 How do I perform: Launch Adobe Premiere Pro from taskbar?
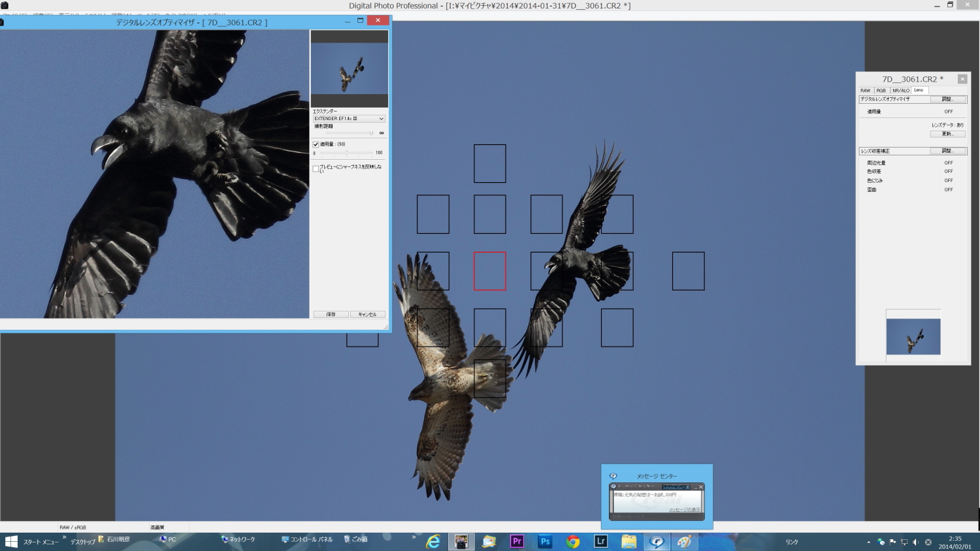point(517,541)
